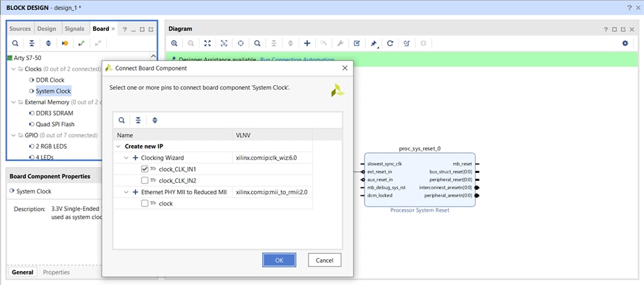Screen dimensions: 644x285
Task: Float the Board panel window
Action: [151, 29]
